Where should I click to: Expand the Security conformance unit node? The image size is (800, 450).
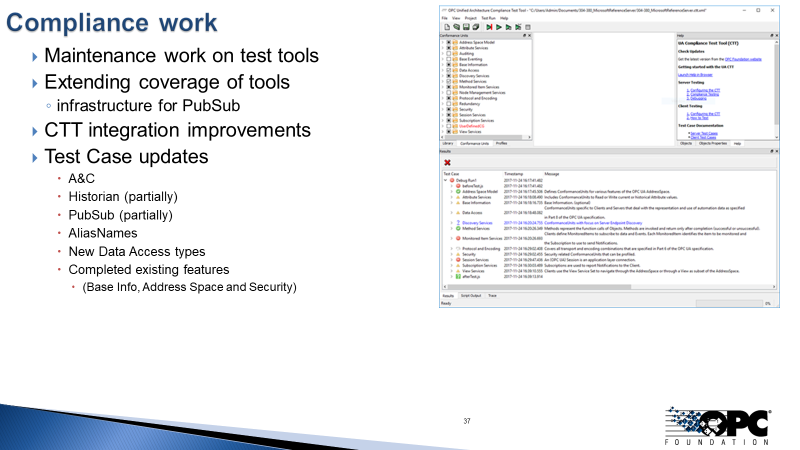pyautogui.click(x=443, y=109)
